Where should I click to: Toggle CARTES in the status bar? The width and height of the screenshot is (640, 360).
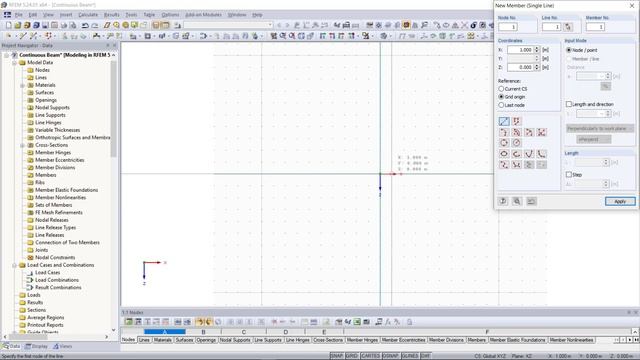[x=370, y=356]
